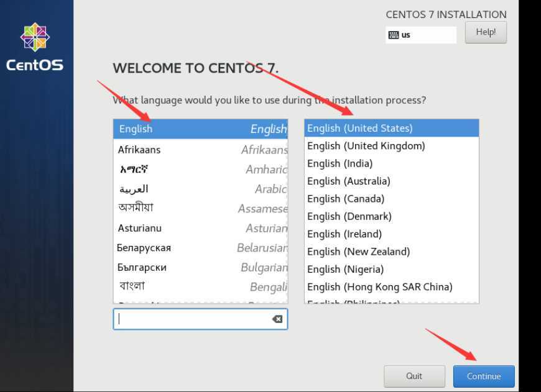The image size is (541, 392).
Task: Choose English (Ireland) locale
Action: [x=392, y=234]
